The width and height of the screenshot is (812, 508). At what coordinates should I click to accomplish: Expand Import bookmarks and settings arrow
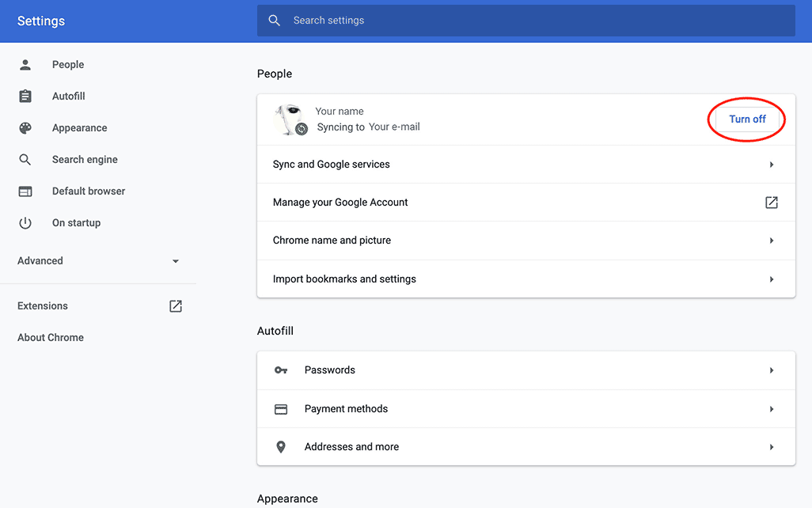pyautogui.click(x=772, y=279)
